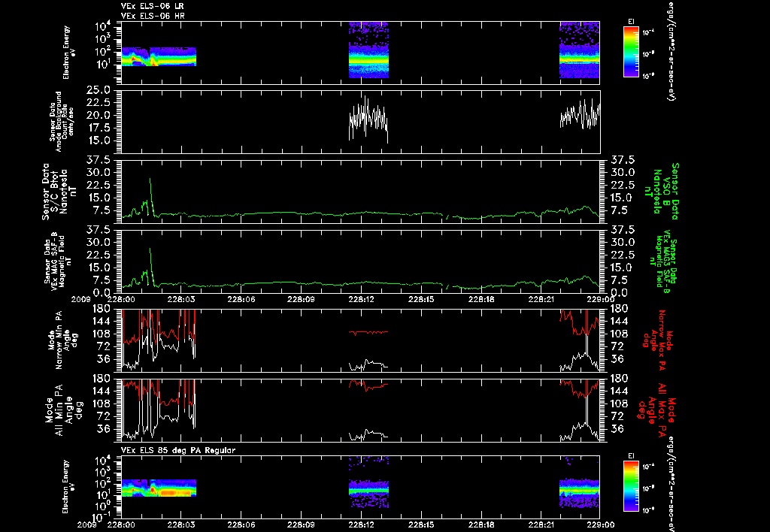Click the '22.5' tick on the count rate axis
Viewport: 770px width, 532px height.
(99, 103)
